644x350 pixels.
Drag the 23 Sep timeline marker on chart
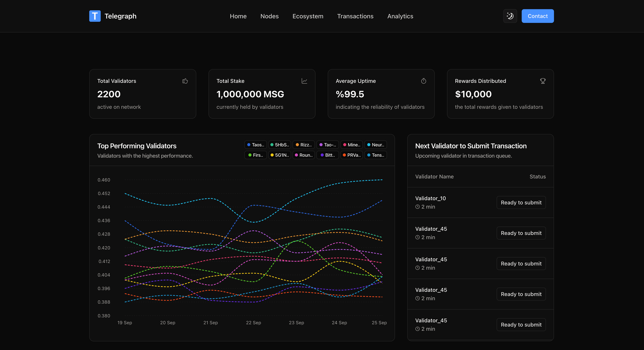tap(296, 322)
